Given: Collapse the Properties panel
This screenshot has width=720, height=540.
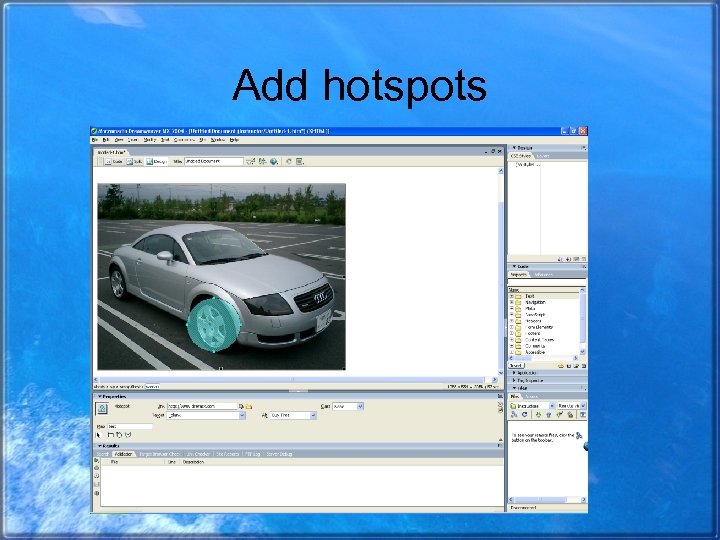Looking at the screenshot, I should [99, 396].
